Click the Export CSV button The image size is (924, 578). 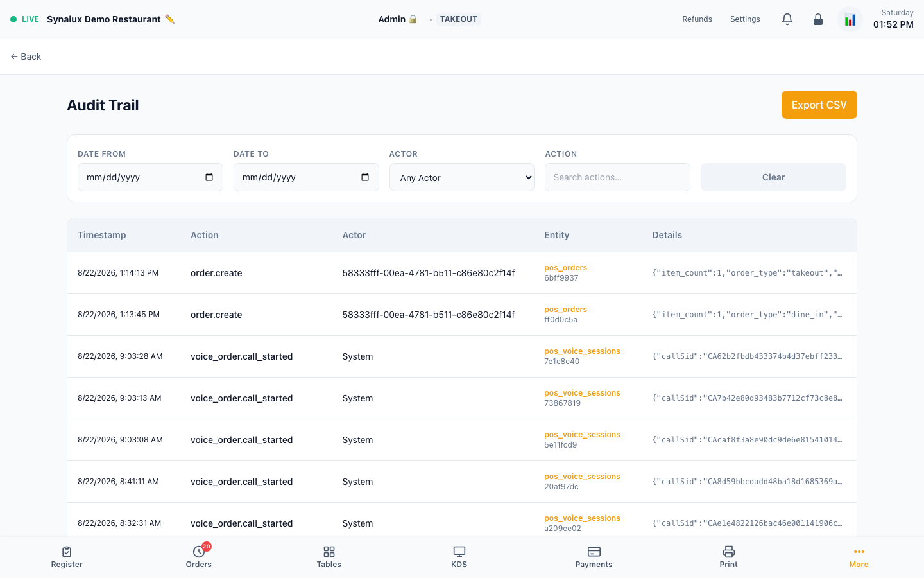pos(819,105)
